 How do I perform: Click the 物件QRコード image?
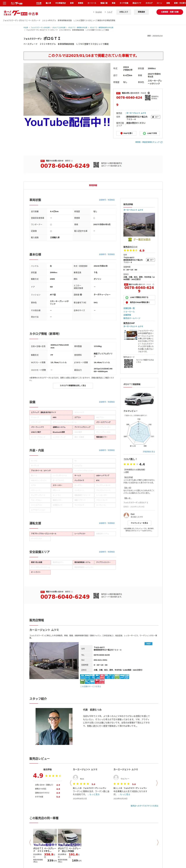pos(128,363)
